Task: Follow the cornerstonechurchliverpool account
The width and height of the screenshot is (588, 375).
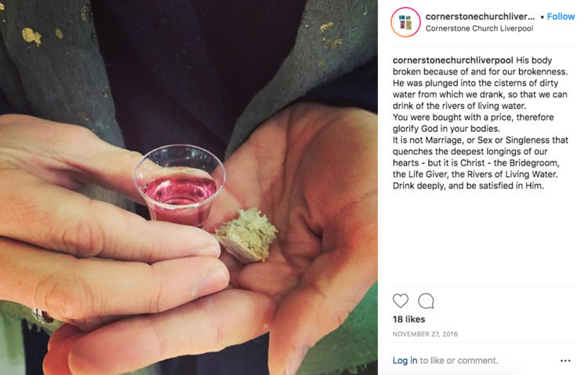Action: coord(561,16)
